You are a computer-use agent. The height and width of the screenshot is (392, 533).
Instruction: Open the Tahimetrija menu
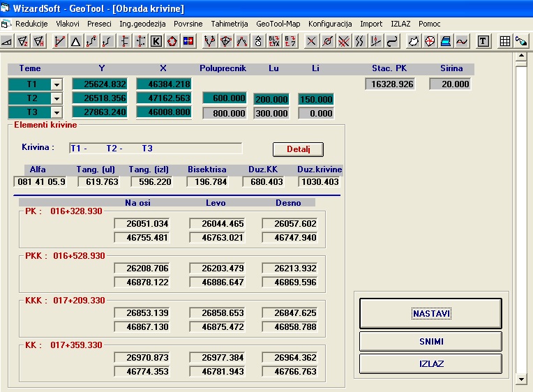[229, 24]
